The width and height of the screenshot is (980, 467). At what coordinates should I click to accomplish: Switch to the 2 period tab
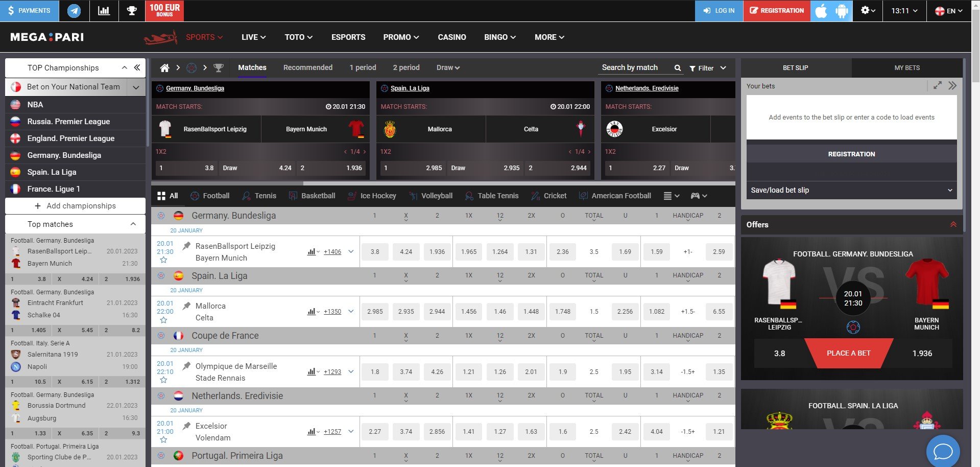[x=406, y=67]
